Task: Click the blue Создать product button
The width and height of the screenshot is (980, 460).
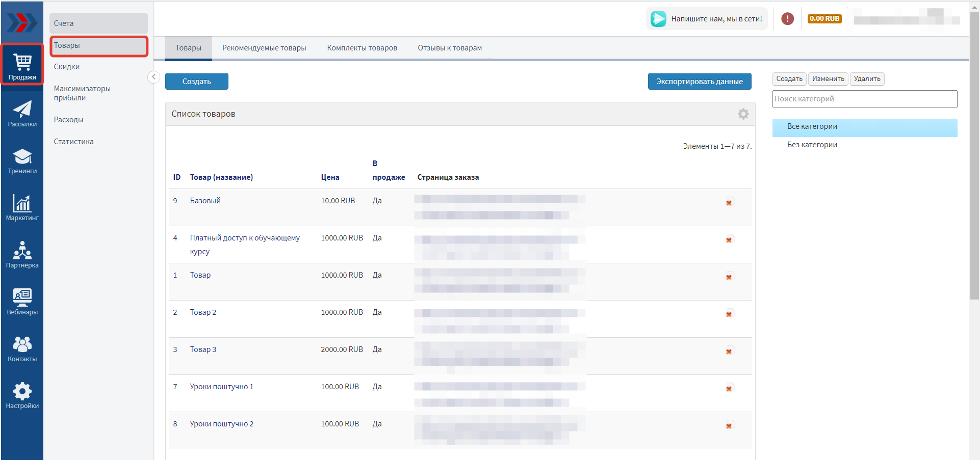Action: (196, 82)
